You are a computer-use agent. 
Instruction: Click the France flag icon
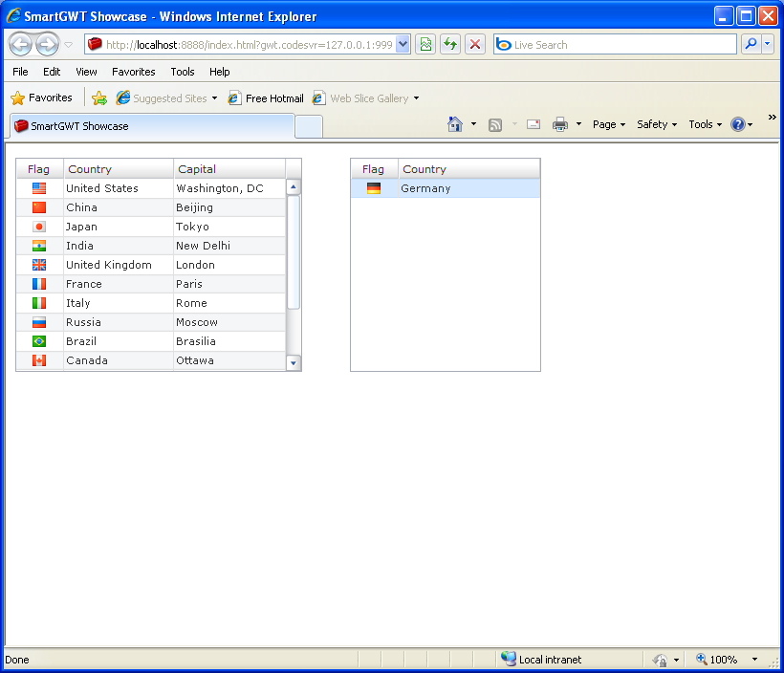pyautogui.click(x=39, y=284)
